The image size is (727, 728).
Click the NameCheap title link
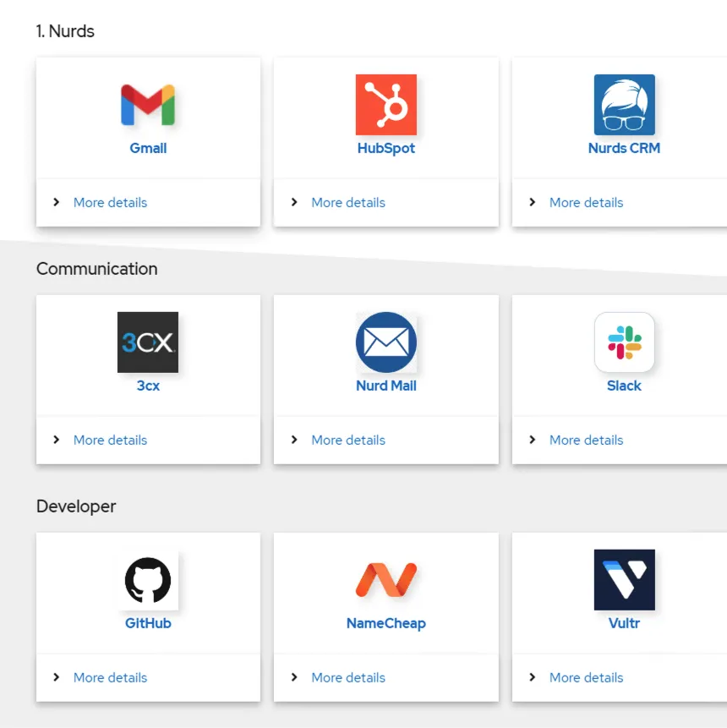coord(385,623)
